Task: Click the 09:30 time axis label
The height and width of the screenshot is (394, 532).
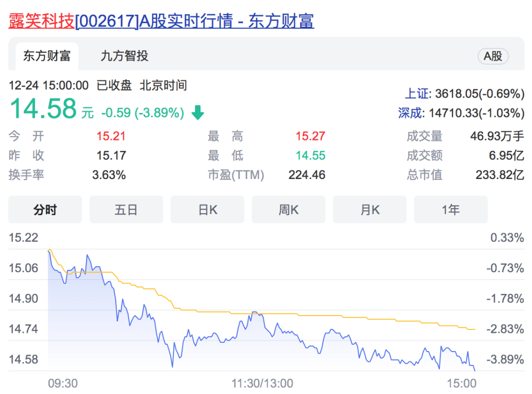Action: pos(63,384)
